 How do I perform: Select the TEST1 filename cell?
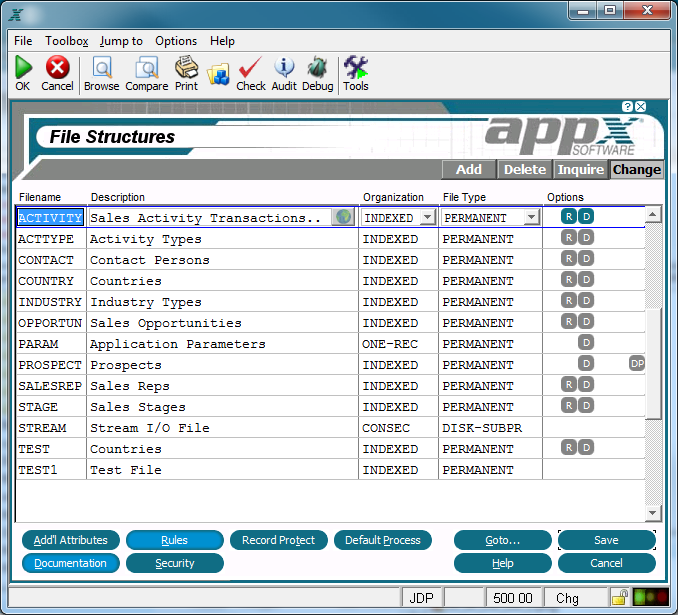tap(51, 470)
